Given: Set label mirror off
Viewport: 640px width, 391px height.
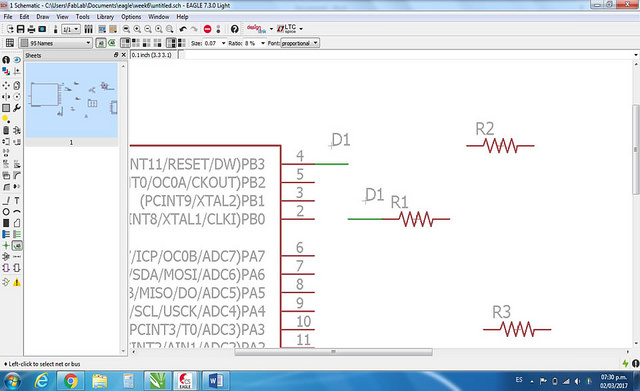Looking at the screenshot, I should [x=171, y=43].
